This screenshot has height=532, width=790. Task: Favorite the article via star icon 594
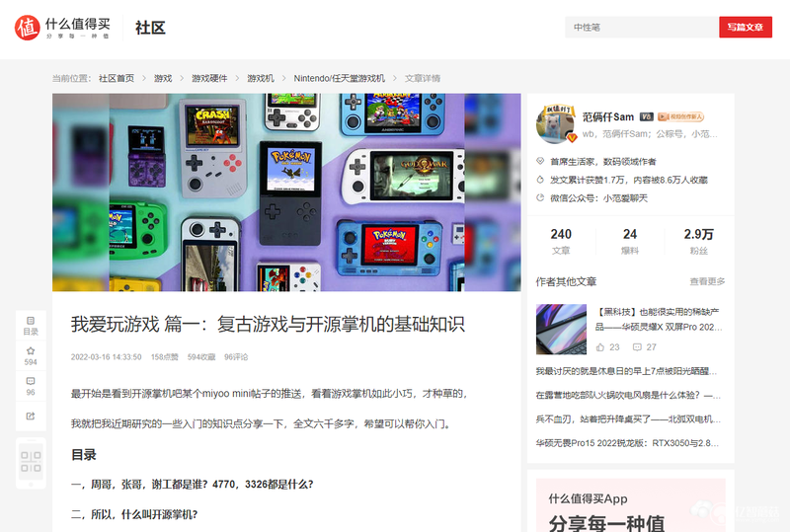31,355
